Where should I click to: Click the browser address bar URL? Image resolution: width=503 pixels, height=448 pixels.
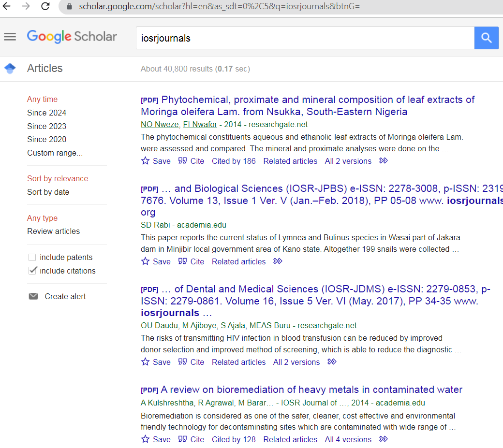click(220, 6)
